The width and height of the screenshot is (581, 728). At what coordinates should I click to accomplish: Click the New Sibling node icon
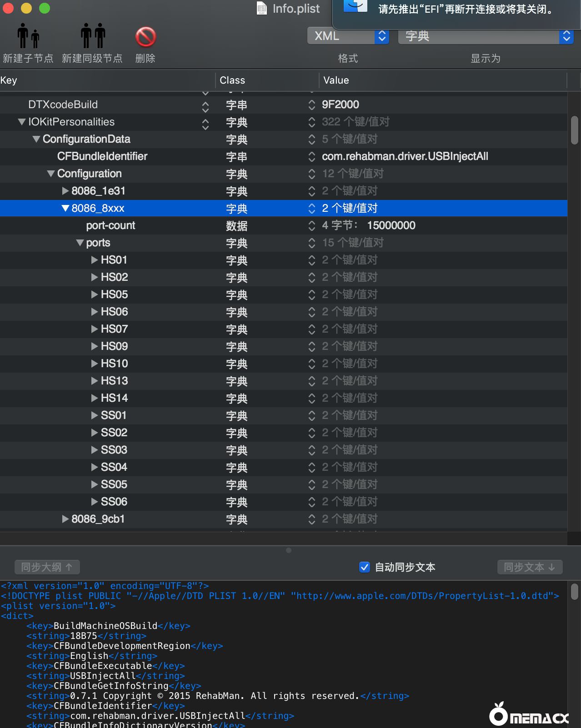pyautogui.click(x=93, y=36)
